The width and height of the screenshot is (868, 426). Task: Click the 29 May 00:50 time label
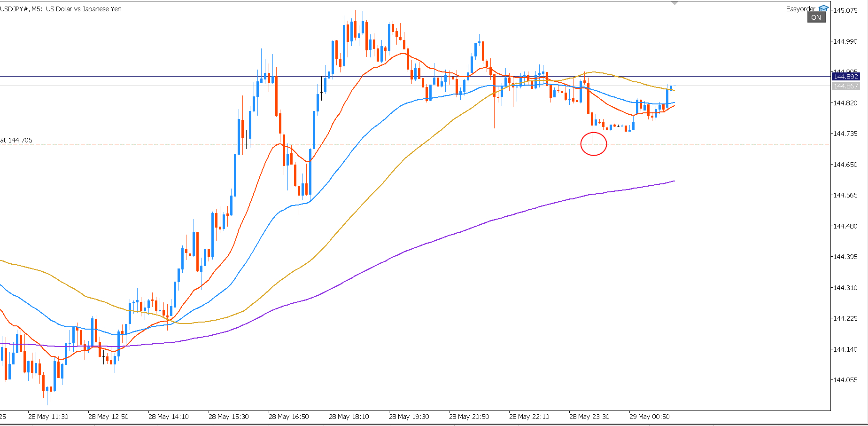649,417
